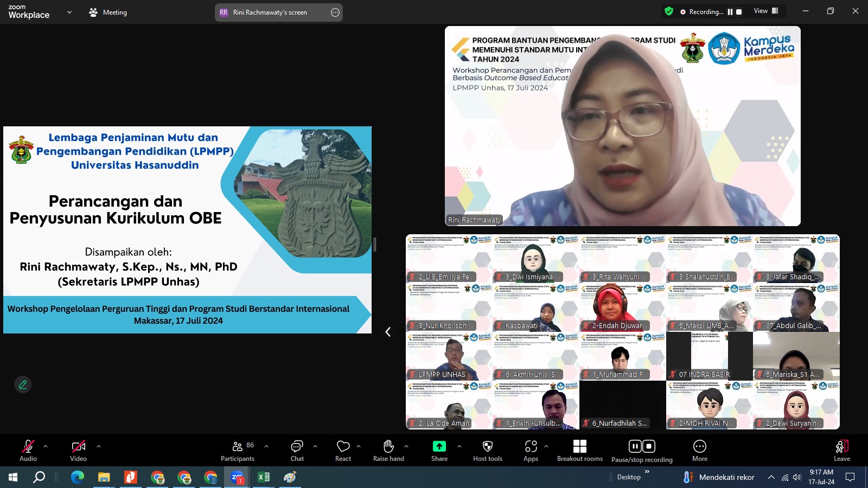The height and width of the screenshot is (488, 868).
Task: Start sharing your screen
Action: (438, 449)
